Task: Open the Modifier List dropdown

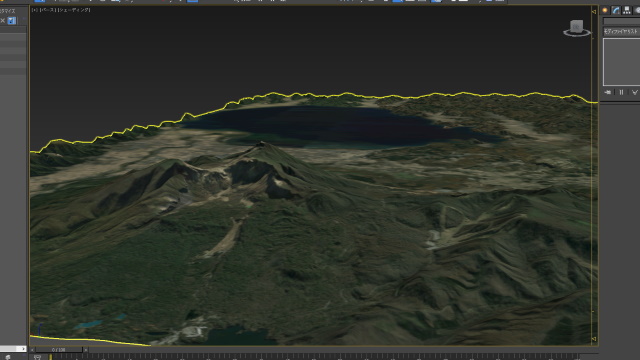Action: point(621,31)
